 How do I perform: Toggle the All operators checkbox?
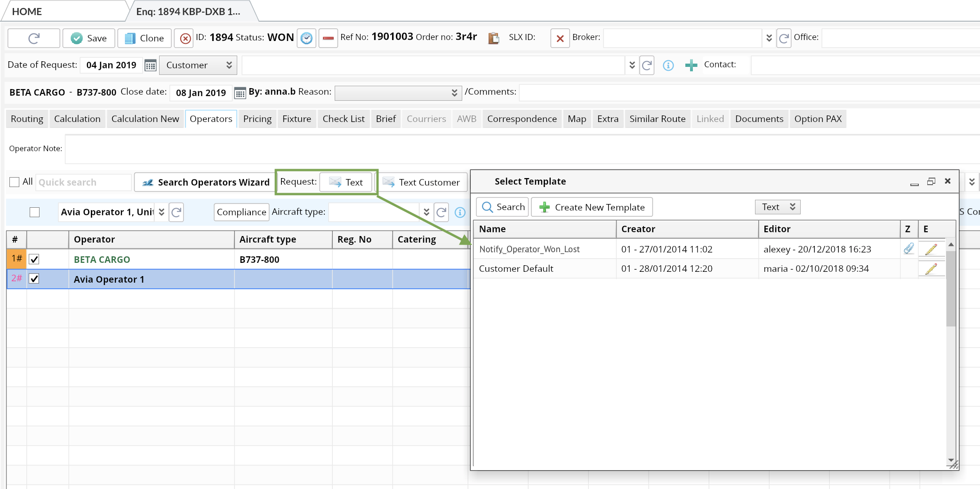15,182
